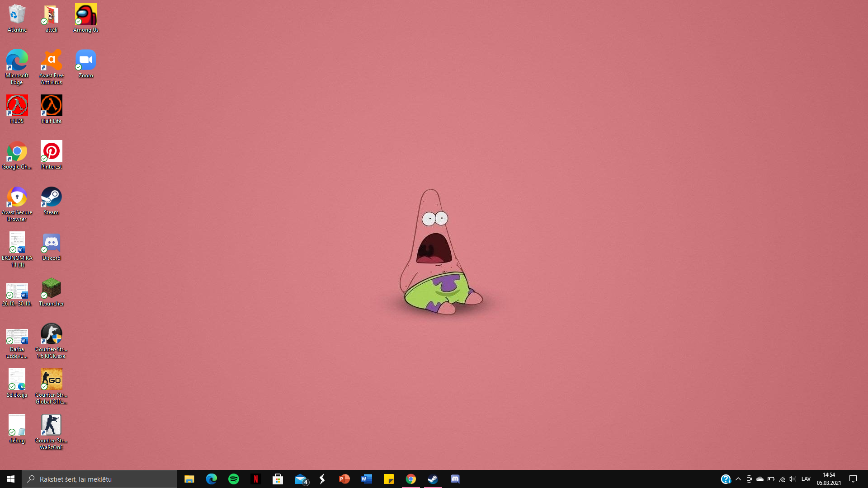Click the blue question mark tray icon
868x488 pixels.
[726, 479]
